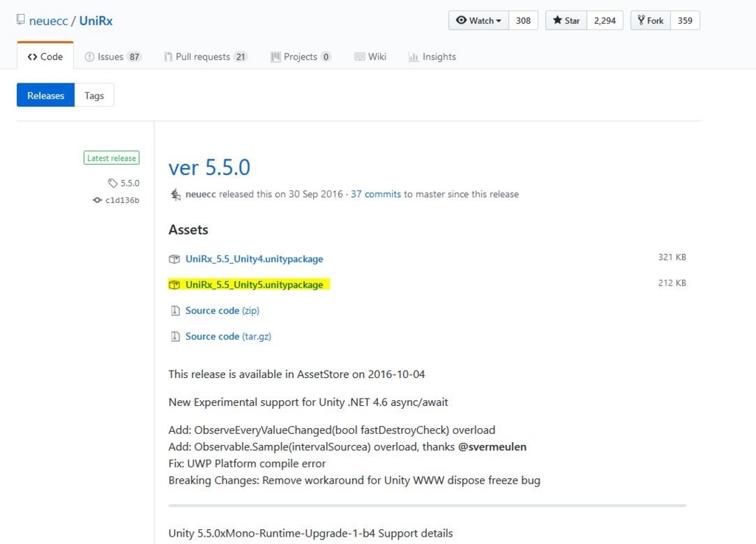Click package icon beside Unity4 unitypackage
This screenshot has height=544, width=756.
click(174, 259)
